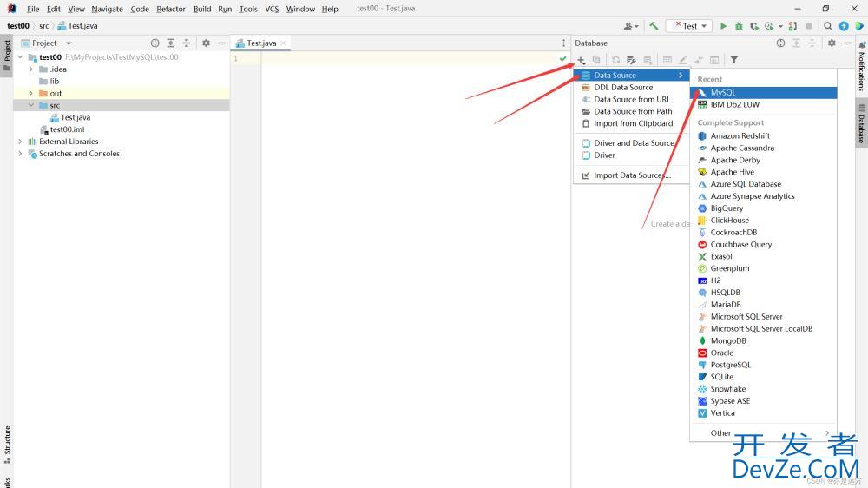This screenshot has width=868, height=488.
Task: Hide the Project panel with minus icon
Action: (x=221, y=43)
